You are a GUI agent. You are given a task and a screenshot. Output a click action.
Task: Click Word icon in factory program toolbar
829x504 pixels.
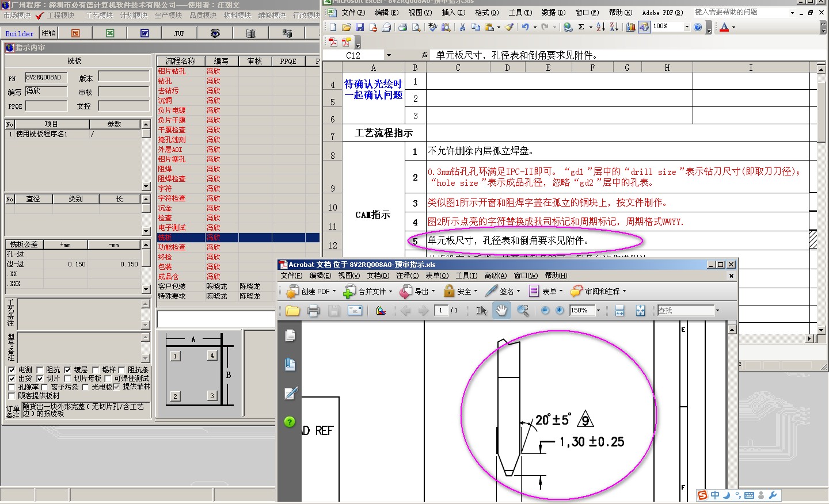pyautogui.click(x=144, y=33)
